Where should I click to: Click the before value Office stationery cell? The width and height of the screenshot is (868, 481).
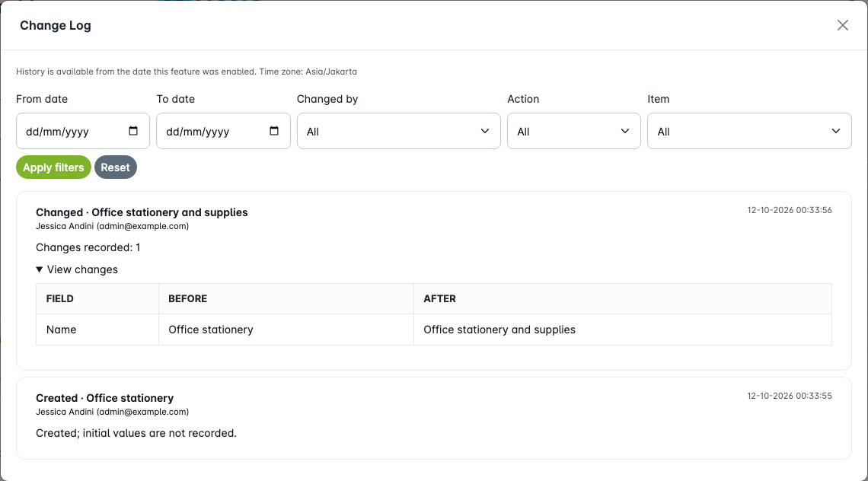tap(286, 330)
